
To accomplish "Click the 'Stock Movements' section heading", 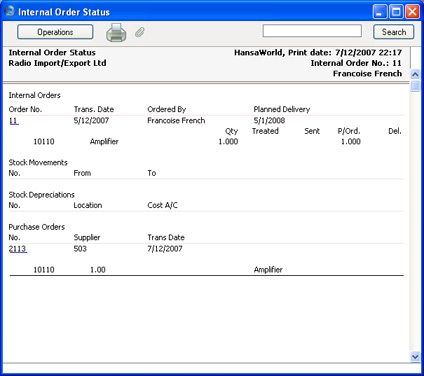I will point(38,162).
